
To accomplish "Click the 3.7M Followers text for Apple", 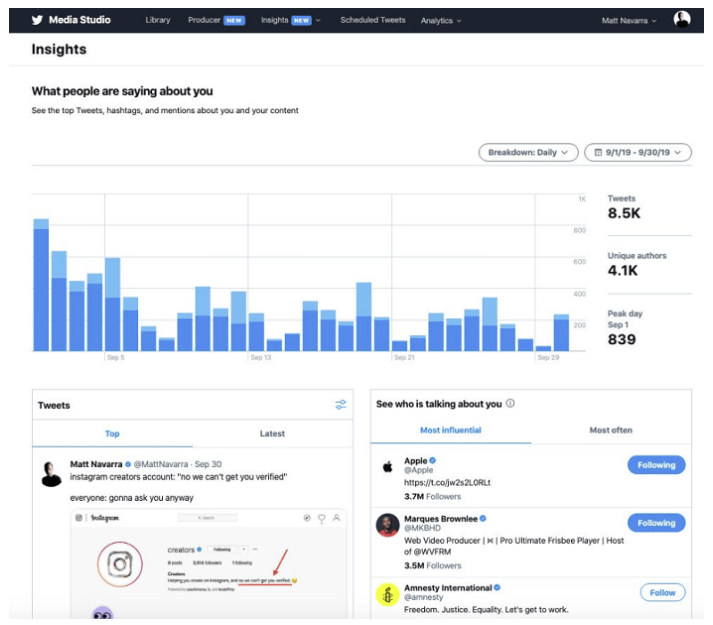I will (432, 496).
